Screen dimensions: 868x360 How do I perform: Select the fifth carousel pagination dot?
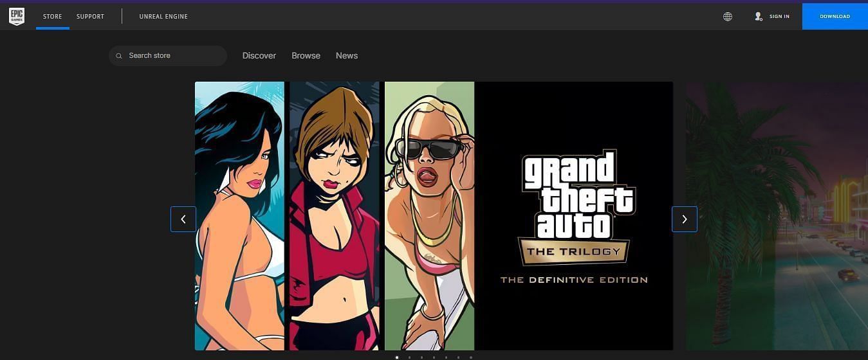pyautogui.click(x=446, y=357)
